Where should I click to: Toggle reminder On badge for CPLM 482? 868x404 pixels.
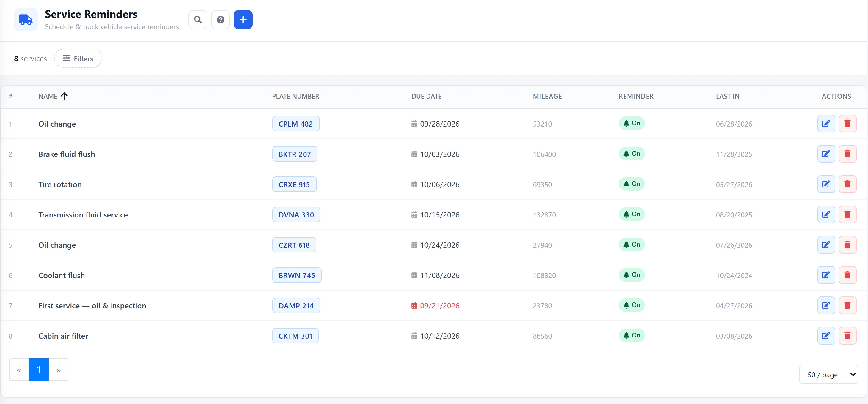pos(631,123)
